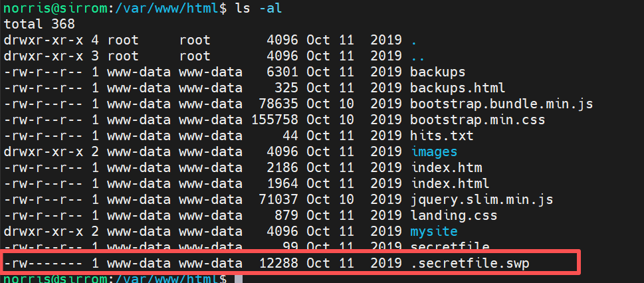
Task: Click the jquery.slim.min.js filename
Action: click(x=481, y=199)
